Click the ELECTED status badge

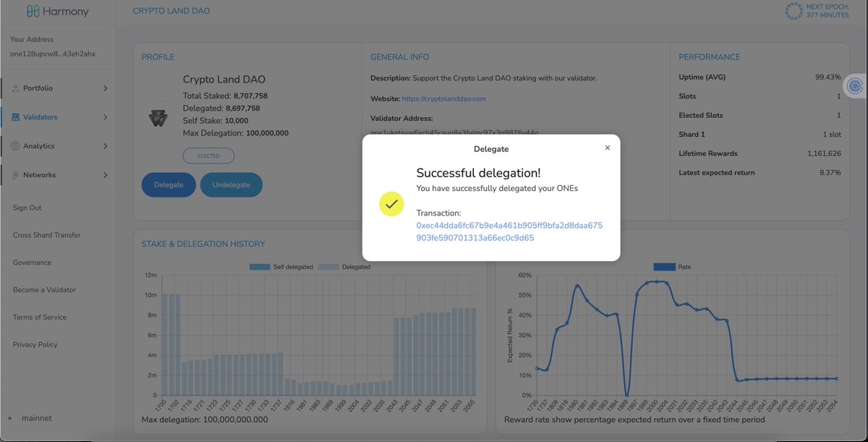coord(208,156)
